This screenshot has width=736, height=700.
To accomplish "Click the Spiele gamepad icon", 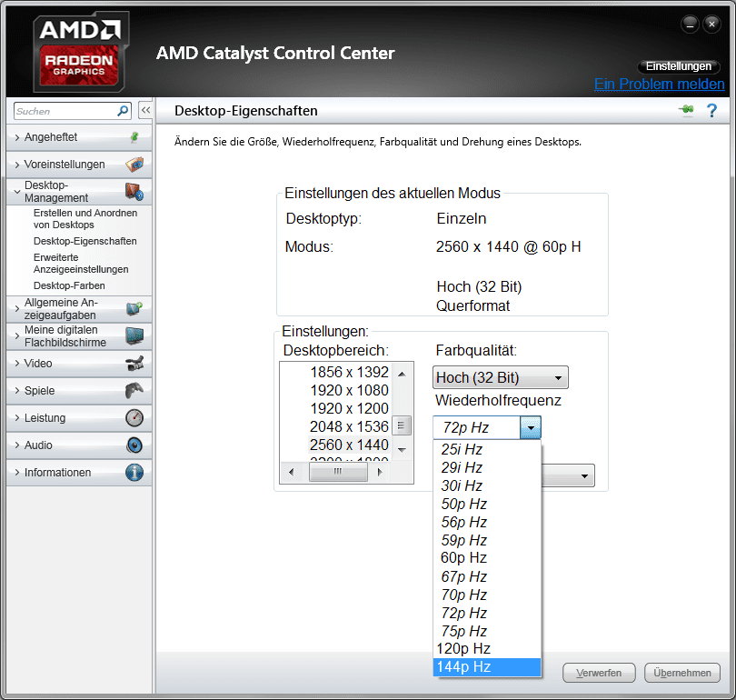I will pos(134,391).
